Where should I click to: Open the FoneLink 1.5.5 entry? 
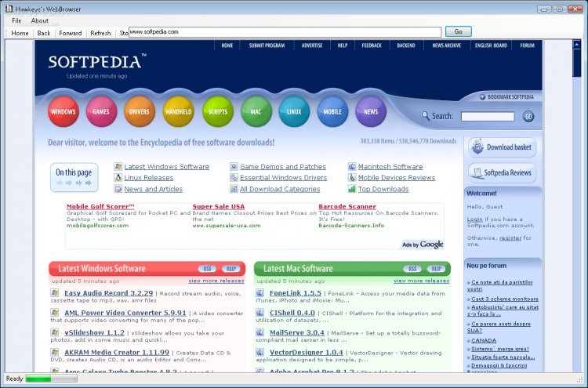click(x=296, y=293)
